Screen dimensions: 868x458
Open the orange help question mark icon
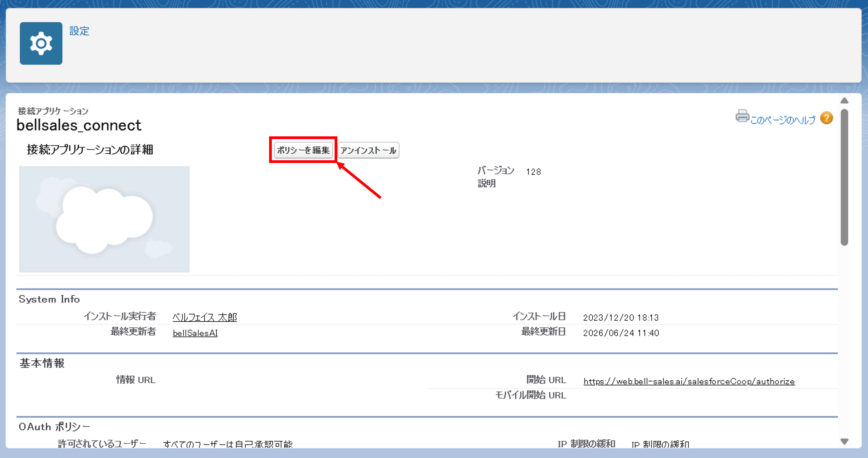(827, 118)
